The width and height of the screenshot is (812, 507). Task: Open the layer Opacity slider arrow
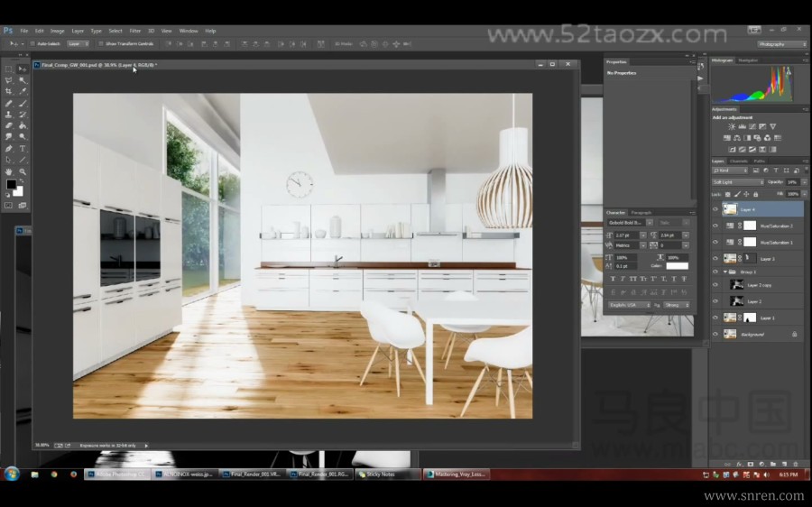pyautogui.click(x=804, y=182)
